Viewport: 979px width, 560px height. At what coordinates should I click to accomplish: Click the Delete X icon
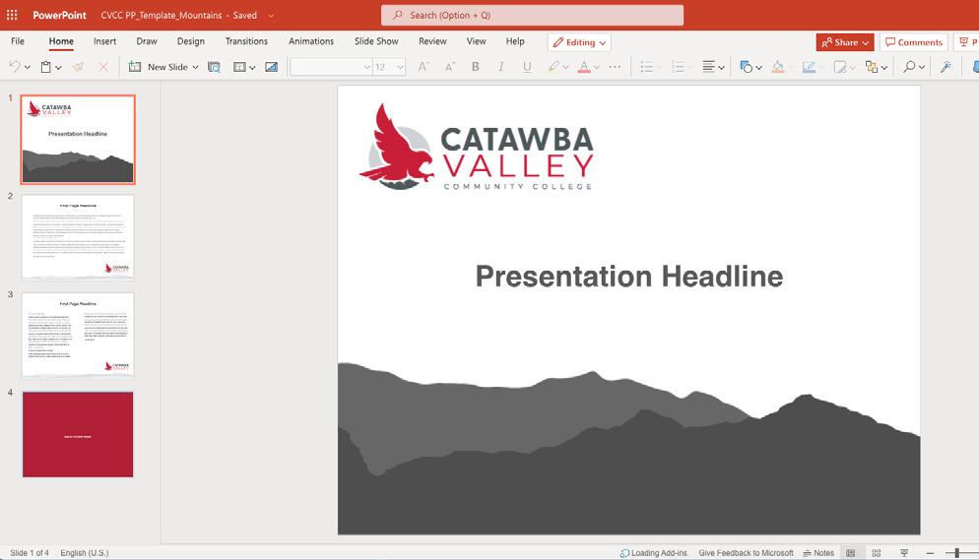(x=103, y=67)
